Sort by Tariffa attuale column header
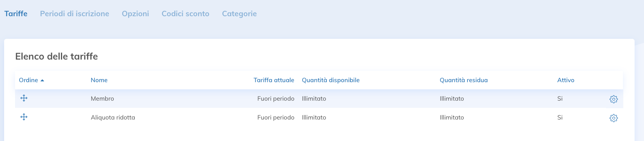The image size is (644, 141). 274,80
